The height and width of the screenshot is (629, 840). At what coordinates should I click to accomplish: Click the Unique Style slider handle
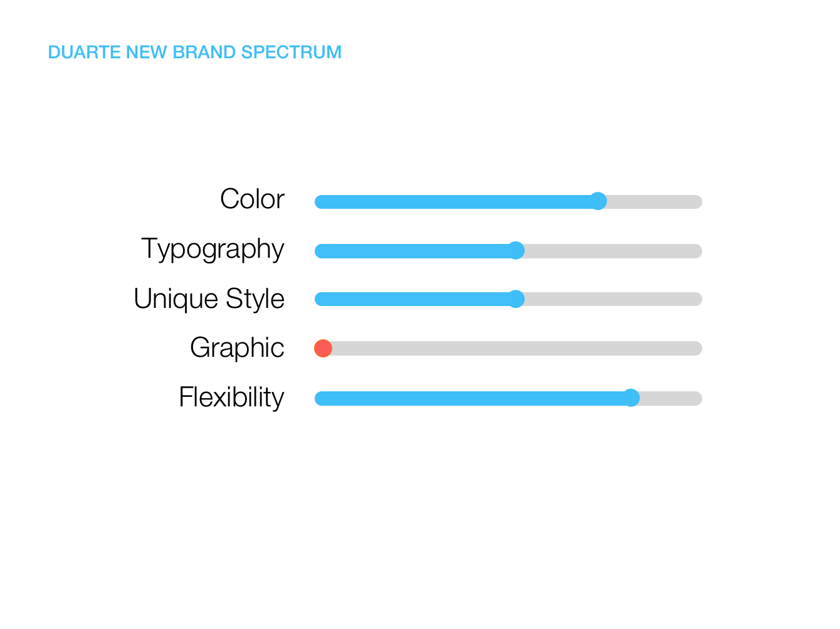point(516,299)
